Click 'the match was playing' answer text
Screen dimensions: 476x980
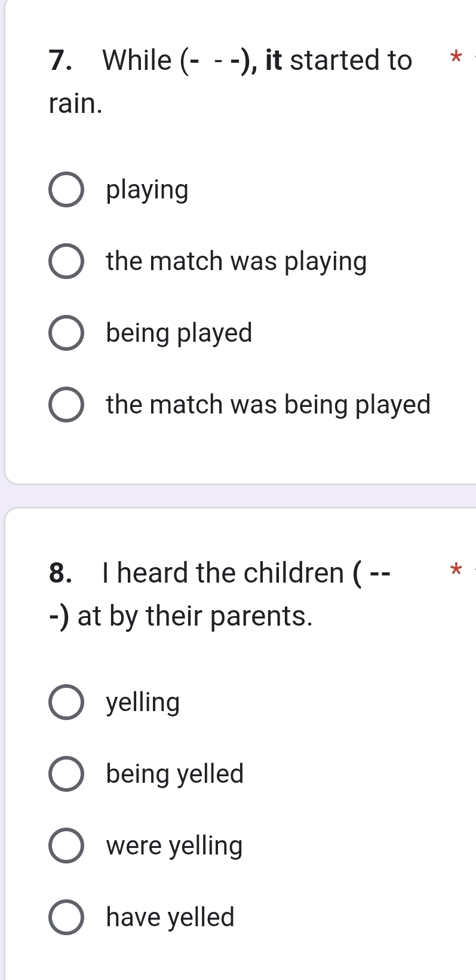(236, 262)
